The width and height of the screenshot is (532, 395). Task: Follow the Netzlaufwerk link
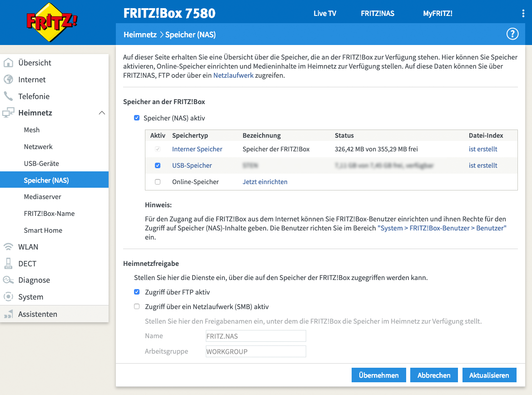234,75
